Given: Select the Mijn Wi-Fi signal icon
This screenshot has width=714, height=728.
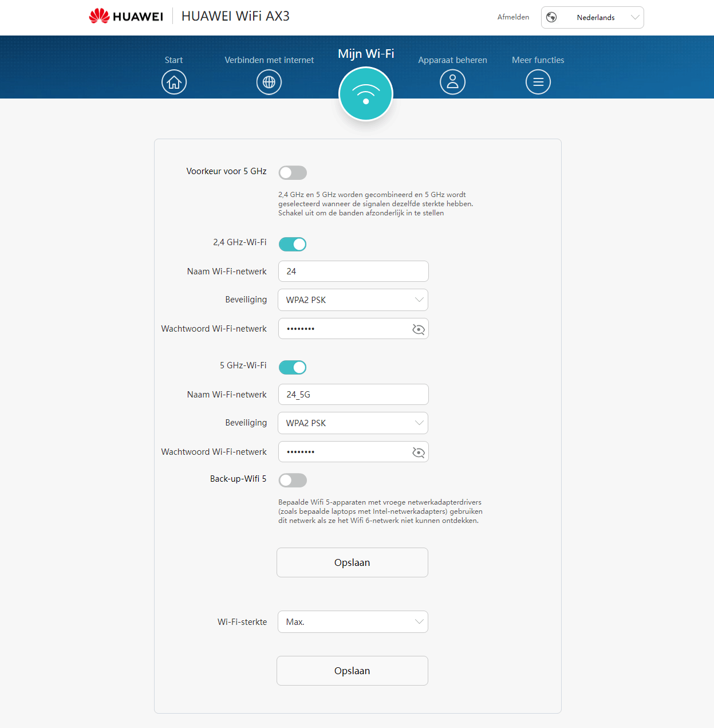Looking at the screenshot, I should pos(366,94).
